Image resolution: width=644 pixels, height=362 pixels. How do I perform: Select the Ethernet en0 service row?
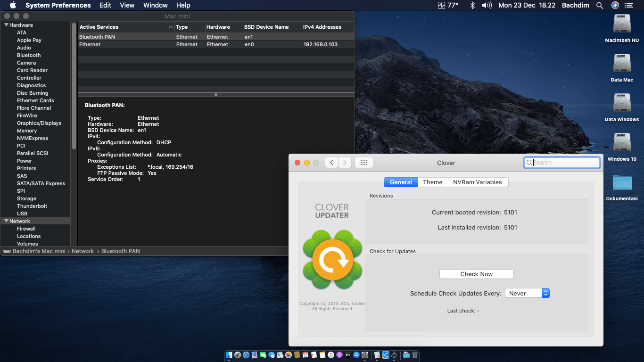coord(216,44)
